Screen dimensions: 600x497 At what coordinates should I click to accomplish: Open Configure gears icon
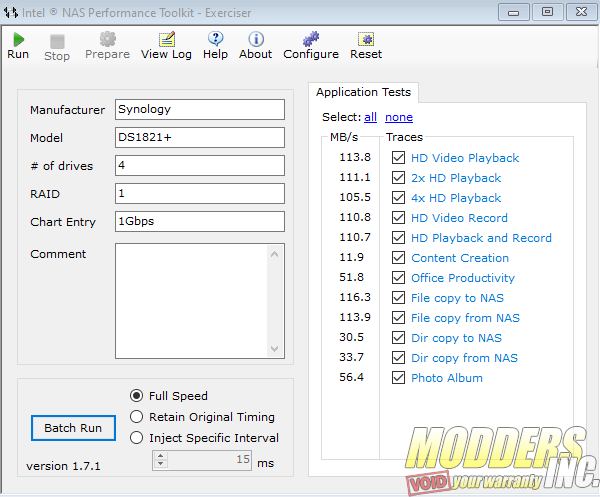[x=311, y=39]
